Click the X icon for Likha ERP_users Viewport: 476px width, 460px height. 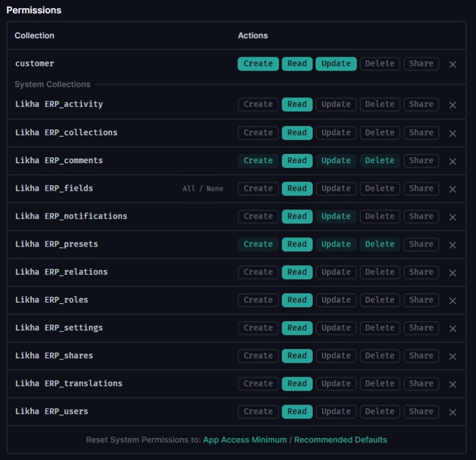click(x=453, y=412)
